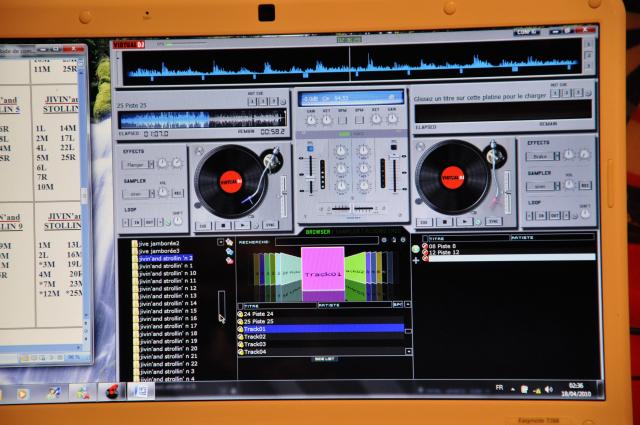Viewport: 640px width, 425px height.
Task: Hit the Cue button on the right deck
Action: click(x=424, y=222)
